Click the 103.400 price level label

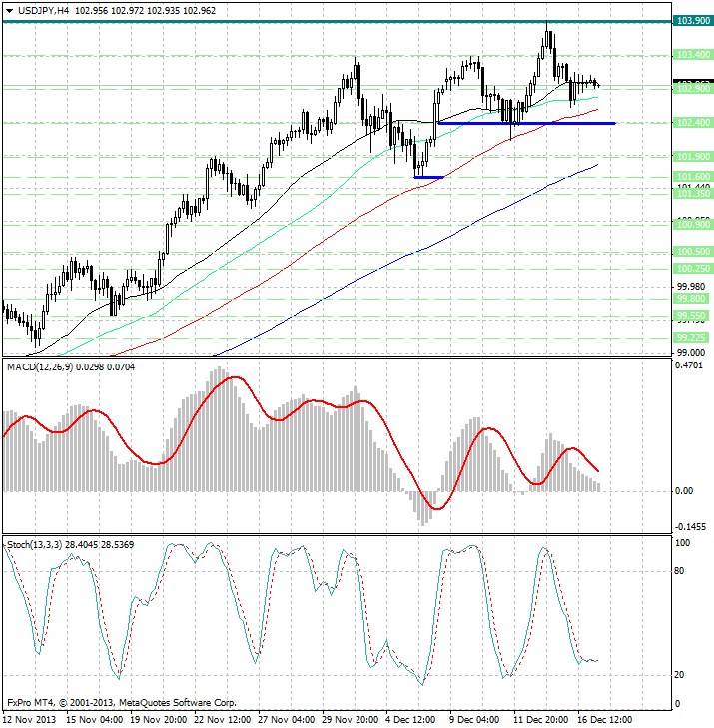(693, 55)
